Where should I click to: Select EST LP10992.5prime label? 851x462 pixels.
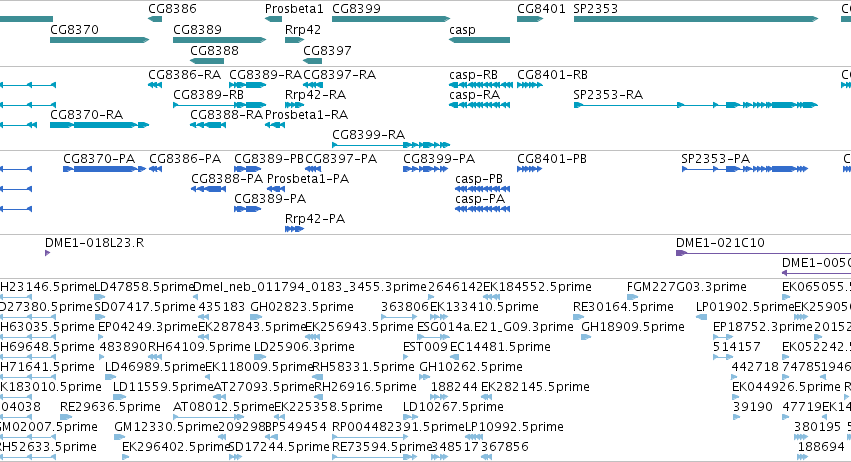click(x=515, y=427)
